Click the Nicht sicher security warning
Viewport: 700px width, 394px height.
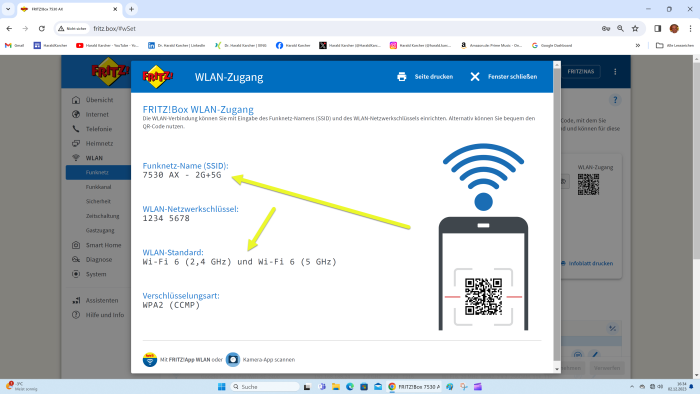(x=72, y=29)
